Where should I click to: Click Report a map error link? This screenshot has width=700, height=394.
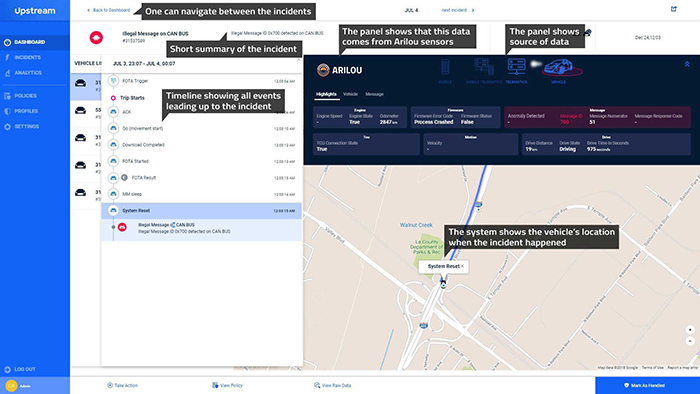click(683, 368)
